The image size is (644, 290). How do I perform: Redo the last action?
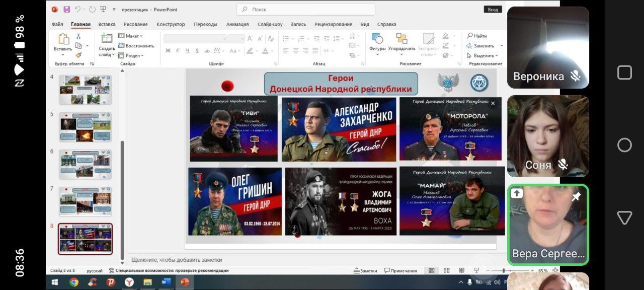(x=92, y=9)
